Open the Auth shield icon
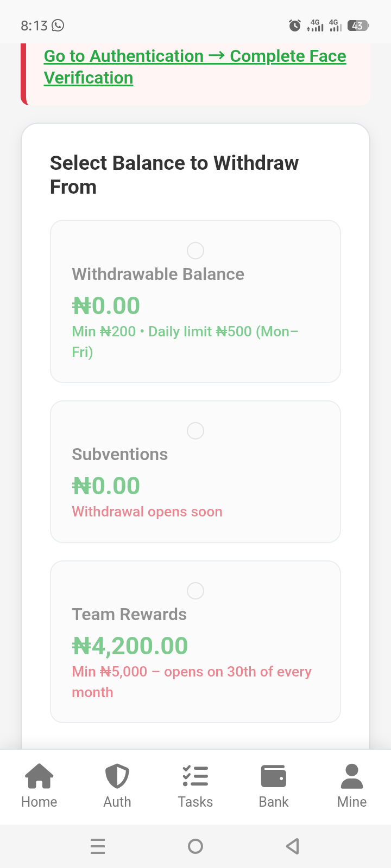Image resolution: width=391 pixels, height=868 pixels. (x=117, y=776)
